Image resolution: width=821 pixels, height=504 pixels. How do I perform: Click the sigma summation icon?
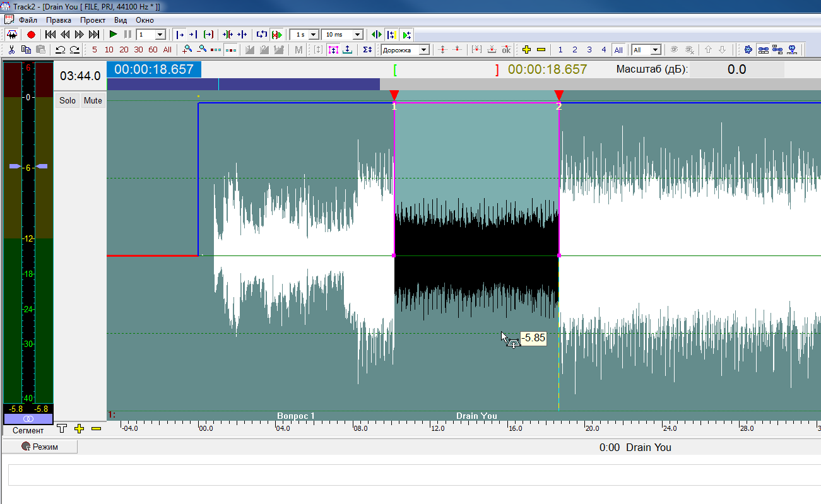(x=367, y=50)
